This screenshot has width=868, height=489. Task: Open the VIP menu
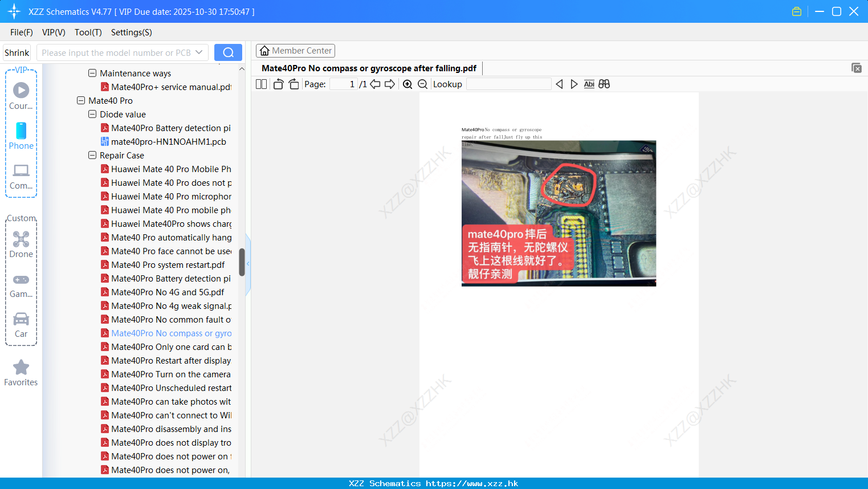[x=54, y=32]
